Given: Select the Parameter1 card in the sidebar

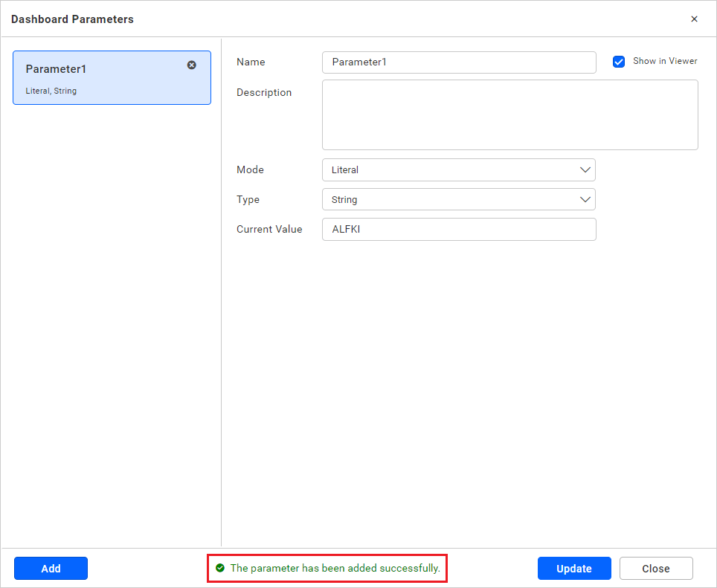Looking at the screenshot, I should [x=112, y=77].
